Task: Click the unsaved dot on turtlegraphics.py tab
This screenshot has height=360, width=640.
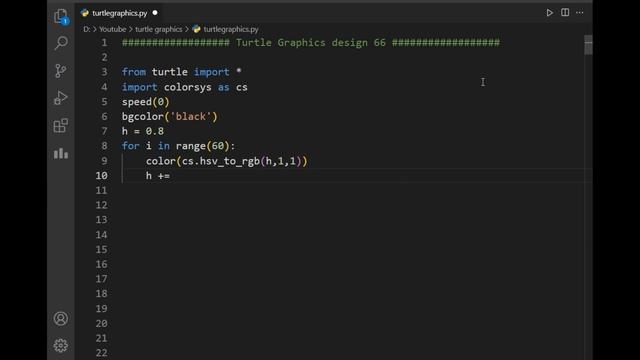Action: coord(155,13)
